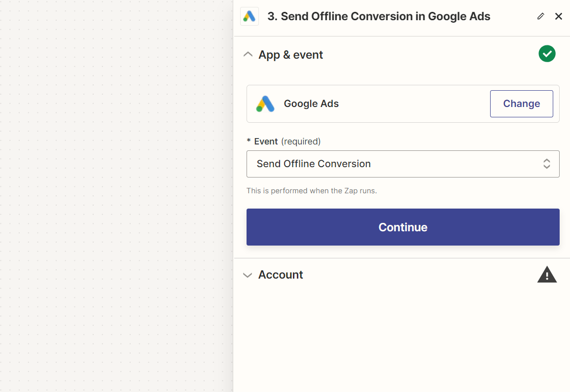
Task: Click the step title text in header
Action: [378, 16]
